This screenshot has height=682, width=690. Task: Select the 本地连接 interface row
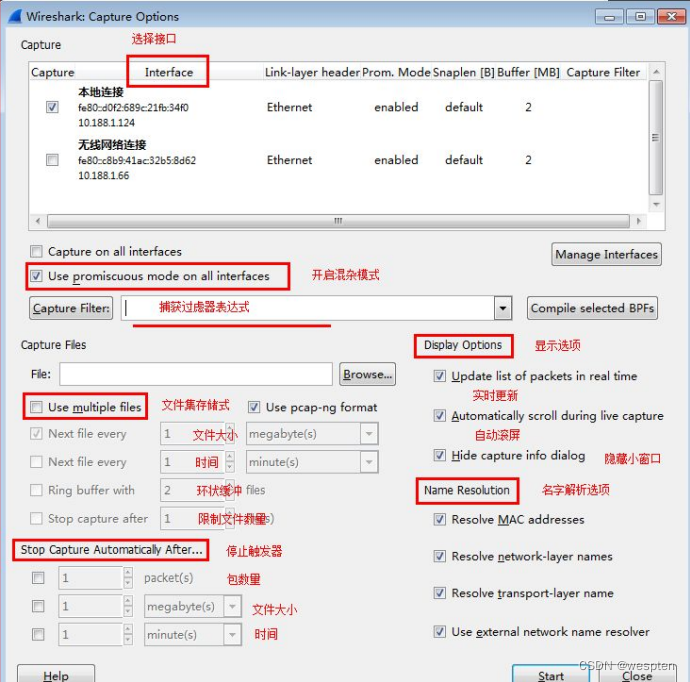click(x=339, y=107)
